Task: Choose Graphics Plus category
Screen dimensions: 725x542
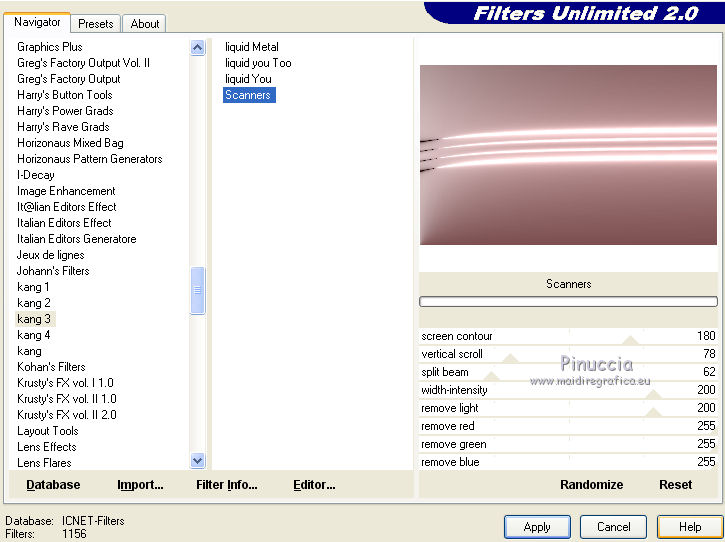Action: tap(49, 47)
